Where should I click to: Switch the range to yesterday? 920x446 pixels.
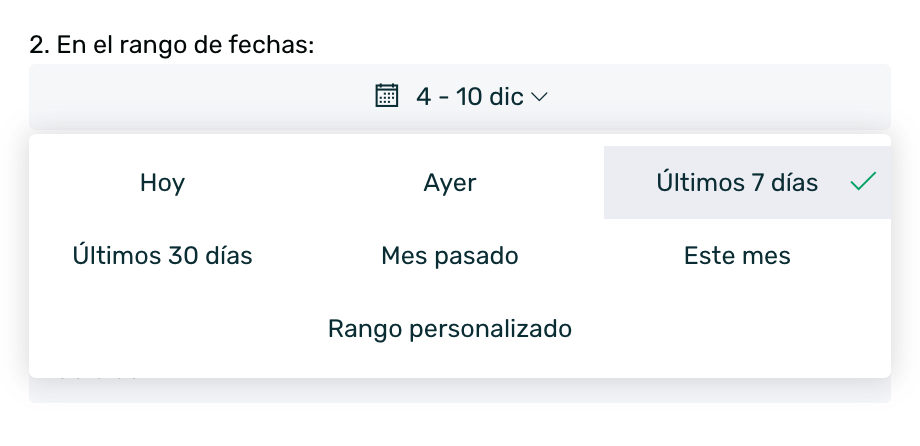450,183
